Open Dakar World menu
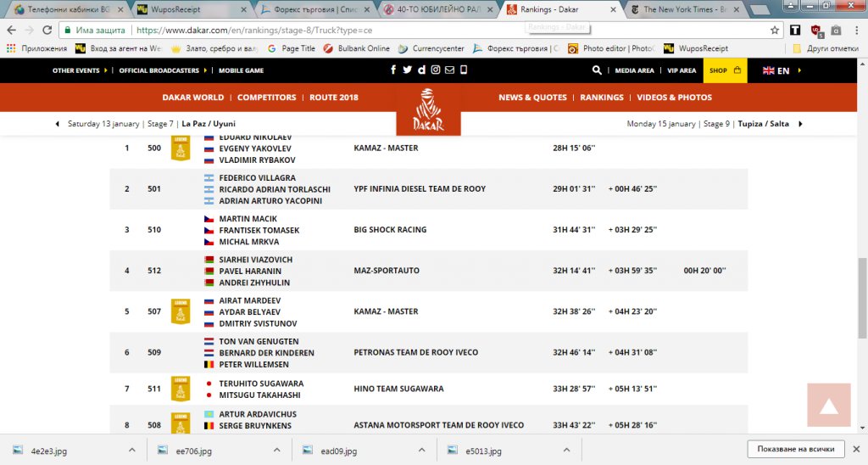The image size is (868, 465). (x=192, y=97)
